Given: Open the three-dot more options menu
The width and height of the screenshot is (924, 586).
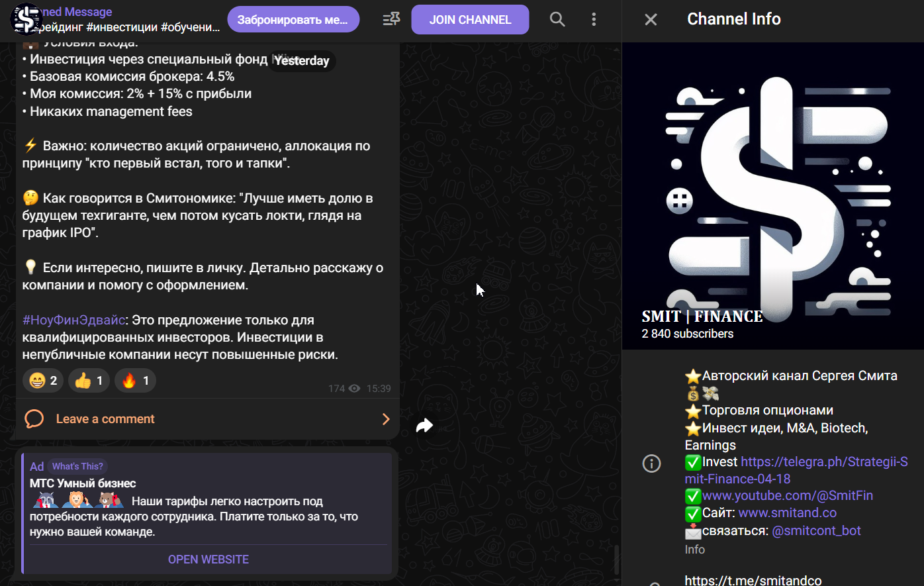Looking at the screenshot, I should 594,19.
